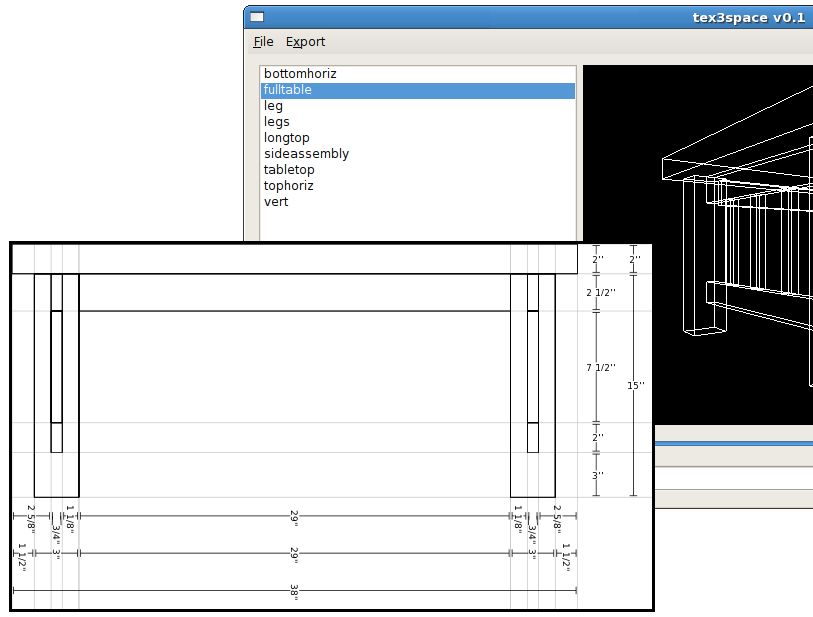The height and width of the screenshot is (617, 813).
Task: Open the File menu
Action: (x=263, y=42)
